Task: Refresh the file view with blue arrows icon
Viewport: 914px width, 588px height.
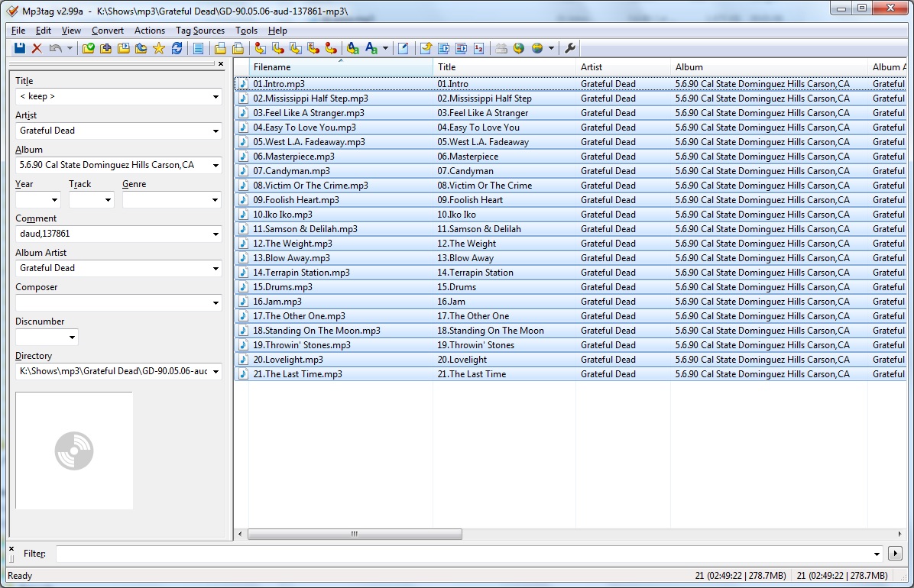Action: coord(177,48)
